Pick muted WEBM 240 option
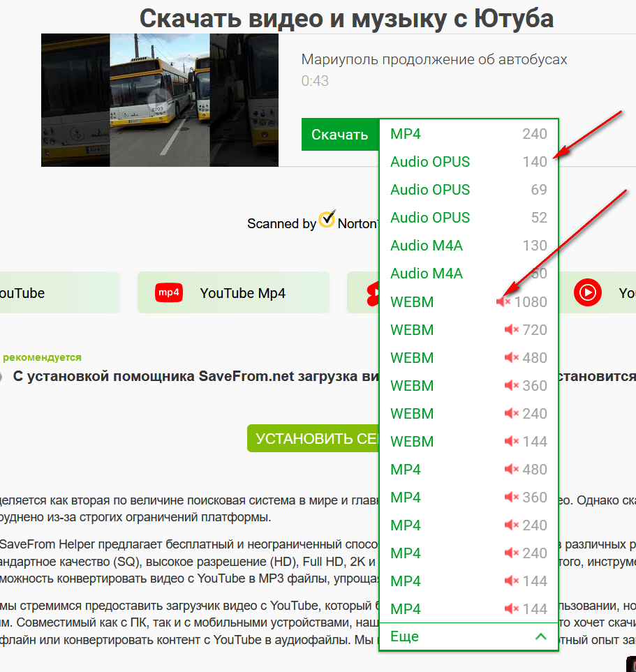This screenshot has width=636, height=672. [468, 413]
